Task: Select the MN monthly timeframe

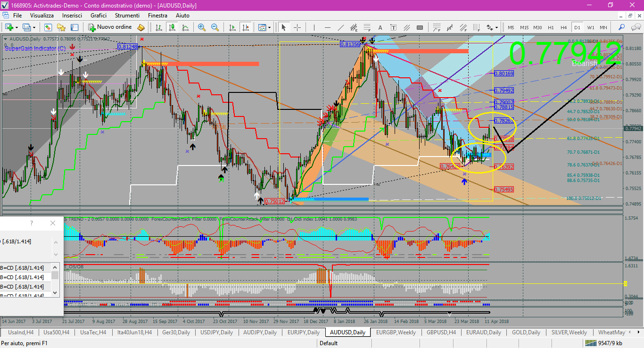Action: point(604,27)
